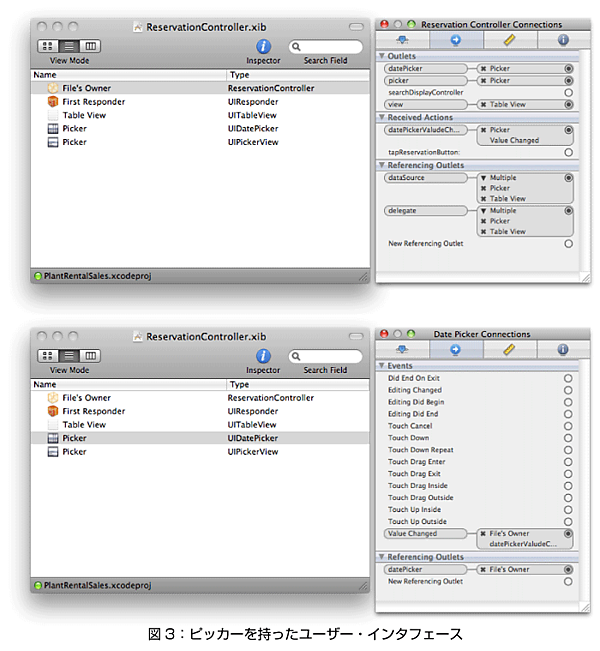The image size is (600, 651).
Task: Click connection circle for Touch Down event
Action: tap(568, 438)
